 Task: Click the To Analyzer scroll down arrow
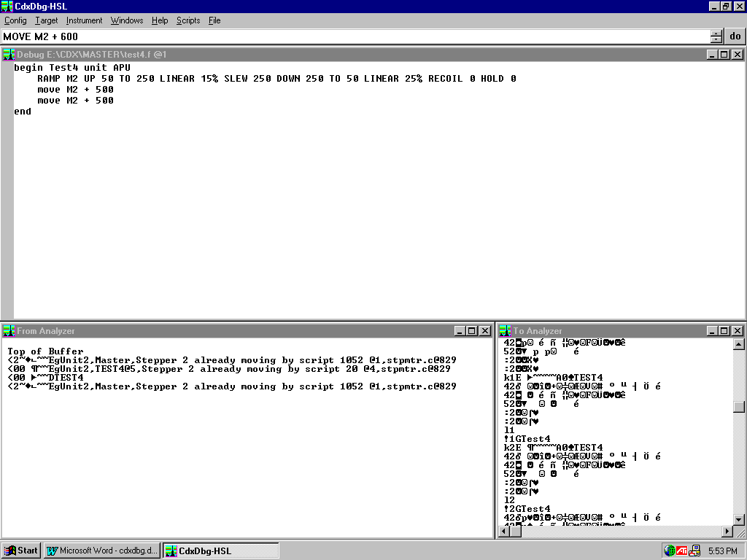(x=739, y=519)
